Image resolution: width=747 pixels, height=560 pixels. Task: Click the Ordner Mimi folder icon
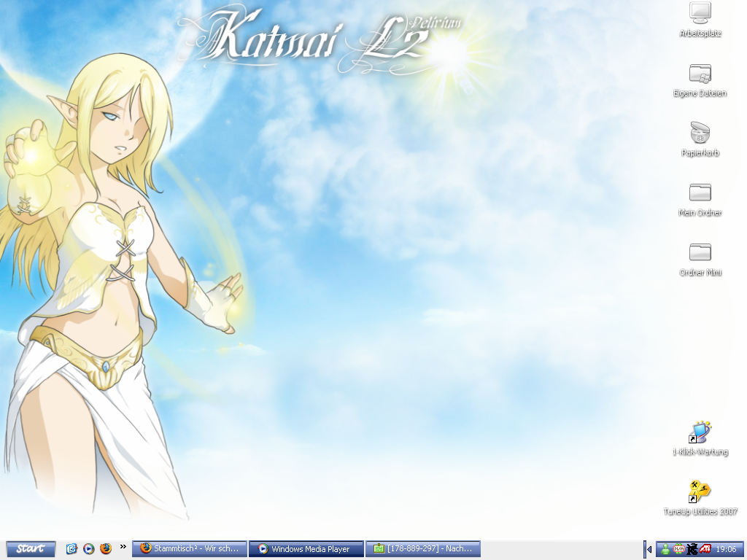(x=700, y=252)
